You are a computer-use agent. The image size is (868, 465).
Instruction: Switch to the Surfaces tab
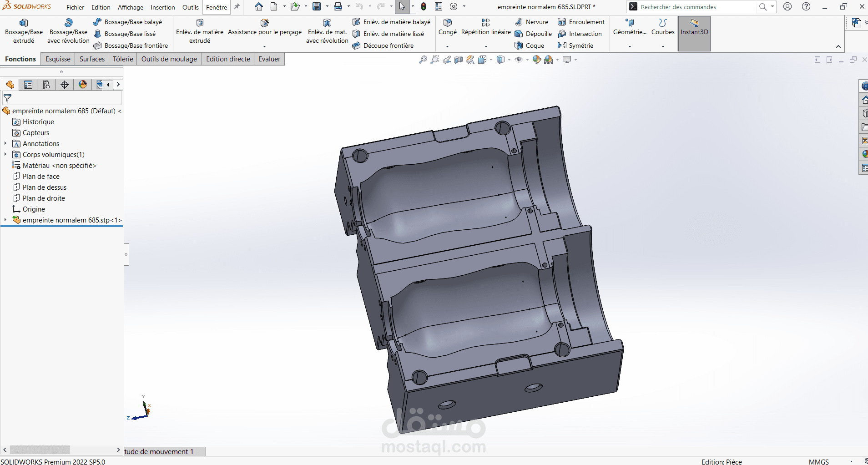click(92, 59)
